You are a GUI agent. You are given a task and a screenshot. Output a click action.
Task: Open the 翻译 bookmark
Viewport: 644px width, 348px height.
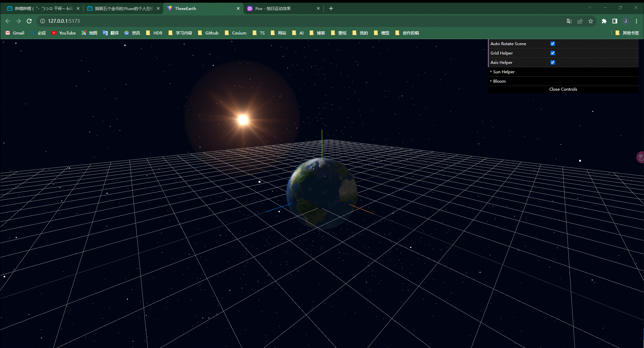click(111, 33)
